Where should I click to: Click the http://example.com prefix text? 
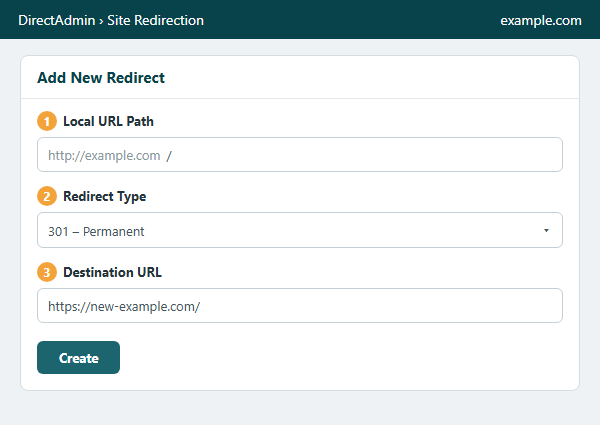[x=104, y=156]
